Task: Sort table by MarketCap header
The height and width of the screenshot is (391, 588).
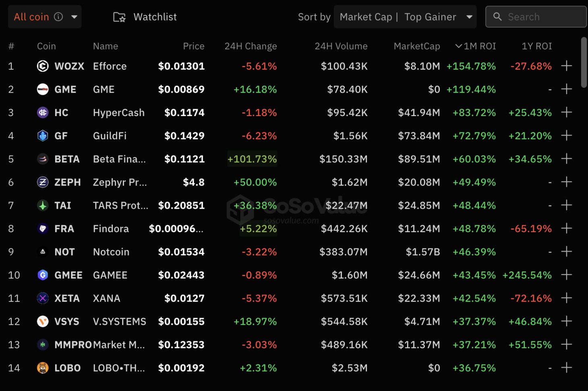Action: 416,46
